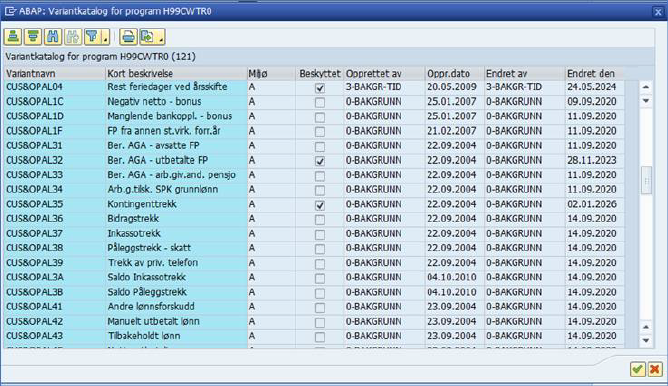Toggle Beskyttet checkbox for CUS&OPAL43
Viewport: 668px width, 386px height.
click(320, 337)
